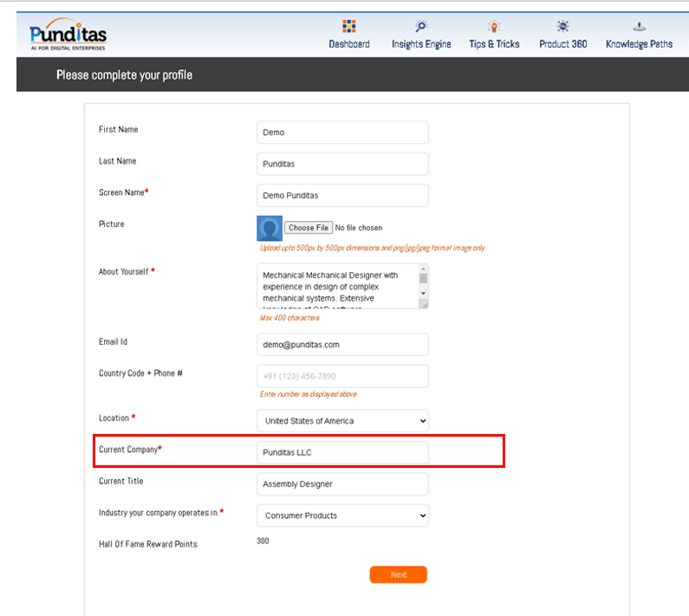The image size is (689, 616).
Task: Click the Punditas logo
Action: 68,36
